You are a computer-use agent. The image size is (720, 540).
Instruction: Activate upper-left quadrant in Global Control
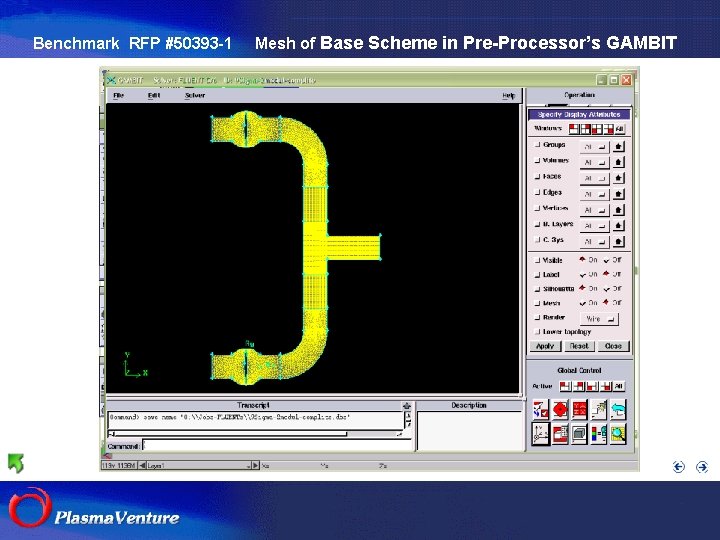(x=565, y=386)
